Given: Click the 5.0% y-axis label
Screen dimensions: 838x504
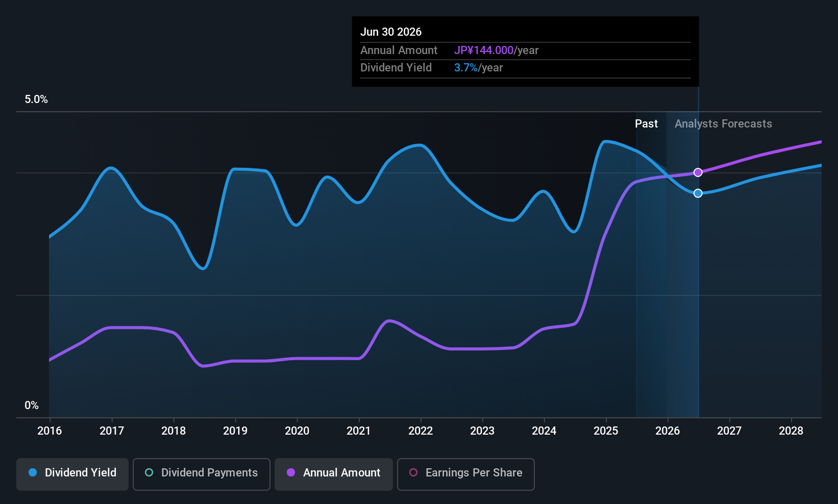Looking at the screenshot, I should tap(36, 99).
